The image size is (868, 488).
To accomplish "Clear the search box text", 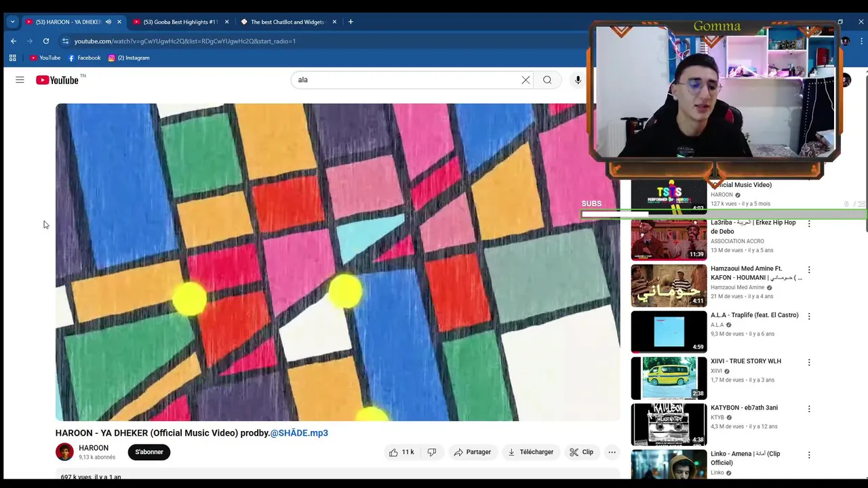I will pyautogui.click(x=526, y=80).
